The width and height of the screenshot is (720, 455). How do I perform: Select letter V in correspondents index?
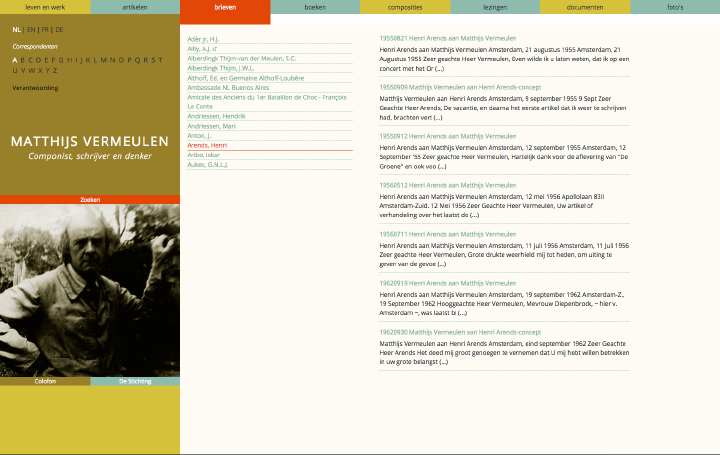click(23, 71)
